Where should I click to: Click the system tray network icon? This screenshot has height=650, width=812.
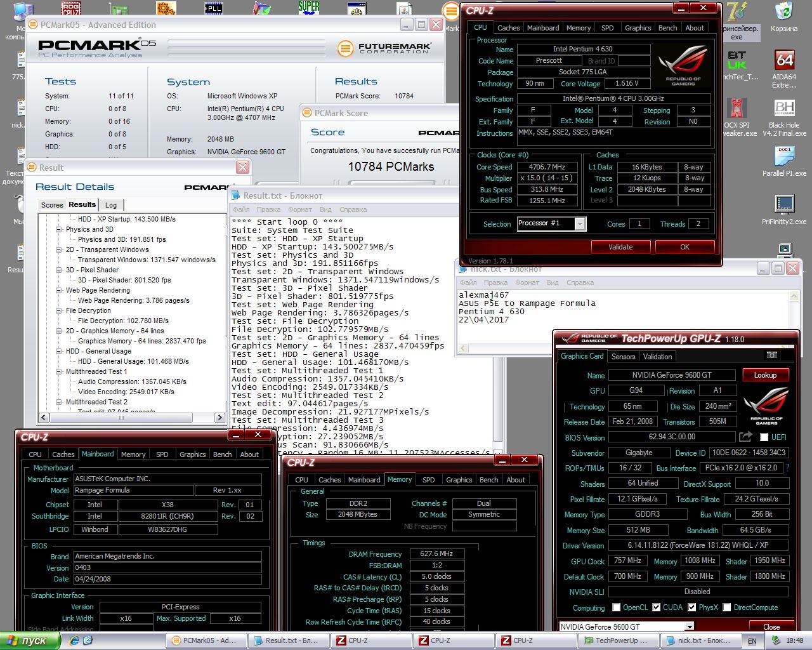coord(776,640)
